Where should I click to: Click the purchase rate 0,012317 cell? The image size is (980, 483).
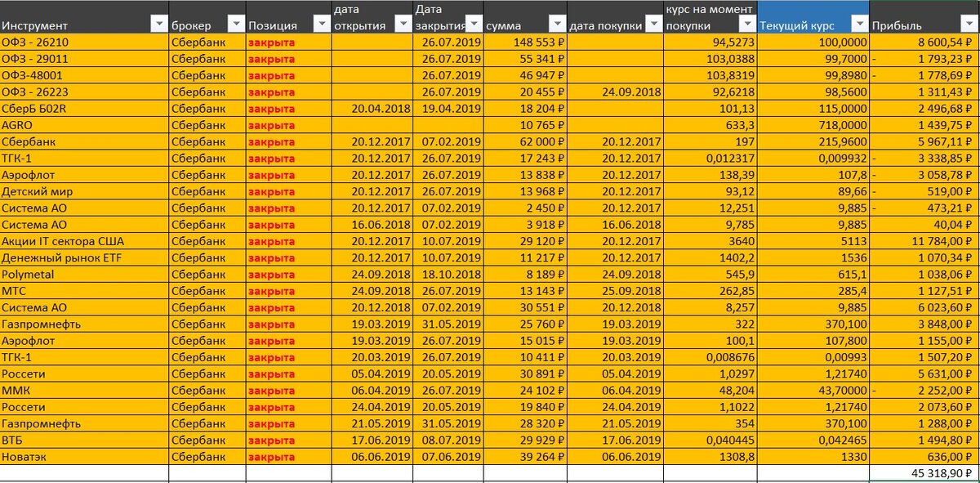[x=710, y=158]
